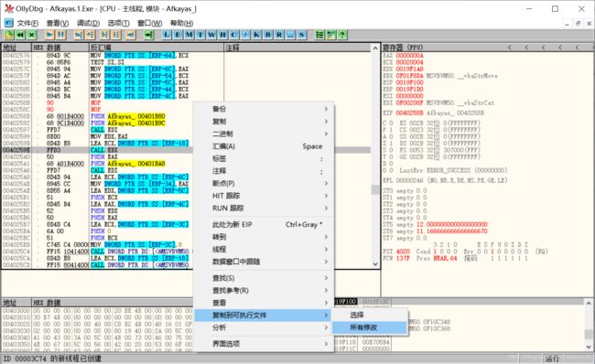Close the debugged process with X icon
Screen dimensions: 595x364
coord(32,35)
